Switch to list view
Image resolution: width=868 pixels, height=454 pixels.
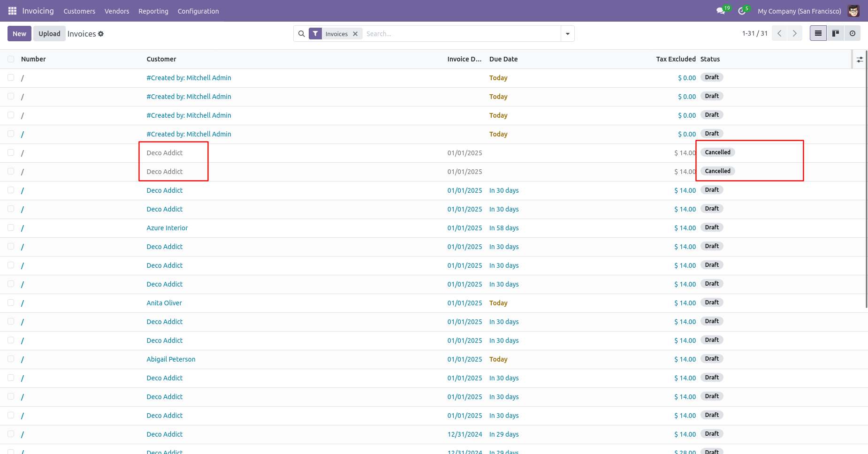click(818, 33)
